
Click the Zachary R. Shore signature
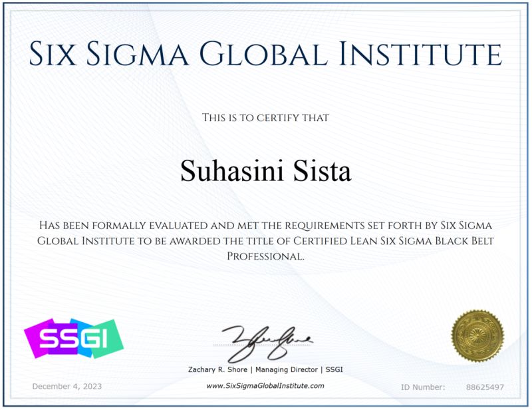point(267,344)
